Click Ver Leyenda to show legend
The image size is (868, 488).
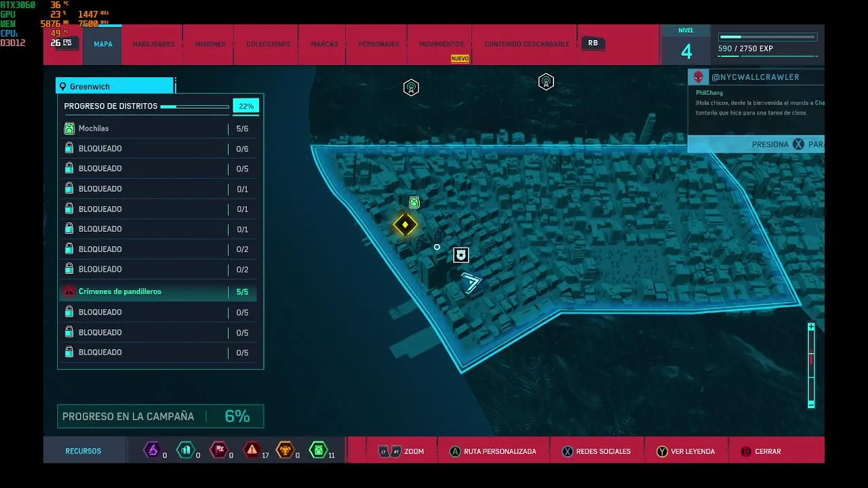[x=693, y=451]
